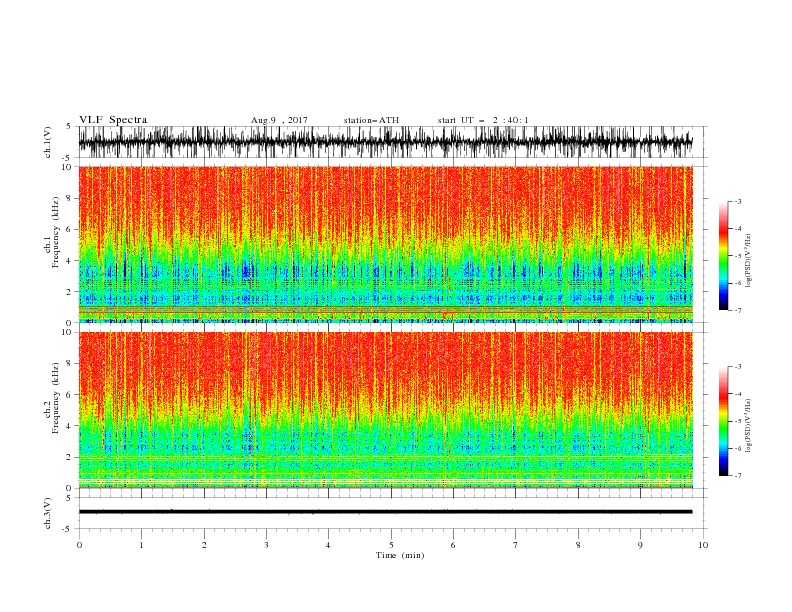This screenshot has width=792, height=612.
Task: Click the log(PSD) label beside the ch.1 colorbar
Action: coord(748,261)
